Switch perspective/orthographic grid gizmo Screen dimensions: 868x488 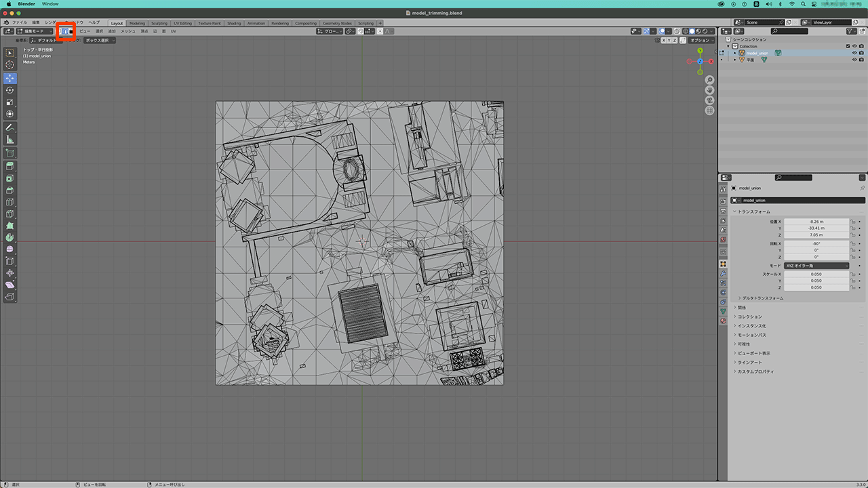[709, 110]
